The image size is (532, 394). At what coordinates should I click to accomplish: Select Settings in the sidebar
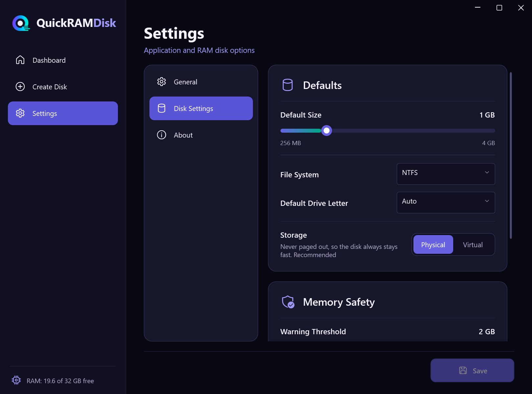63,113
